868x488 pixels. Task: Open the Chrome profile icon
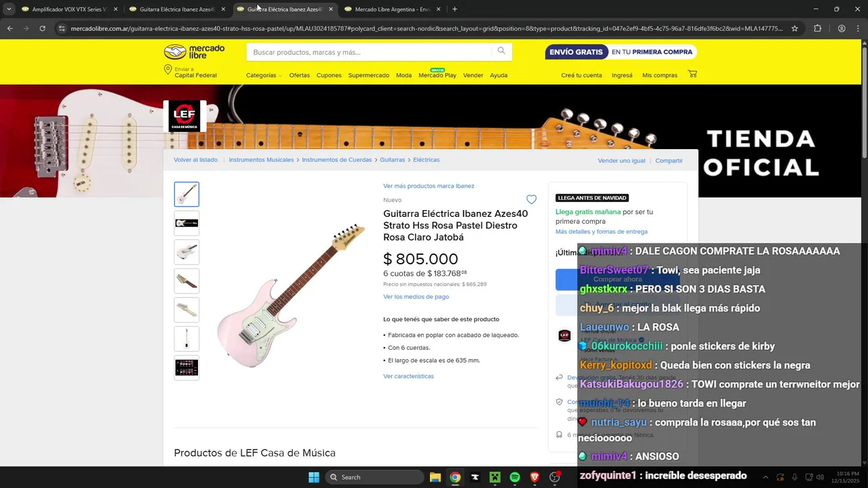842,28
